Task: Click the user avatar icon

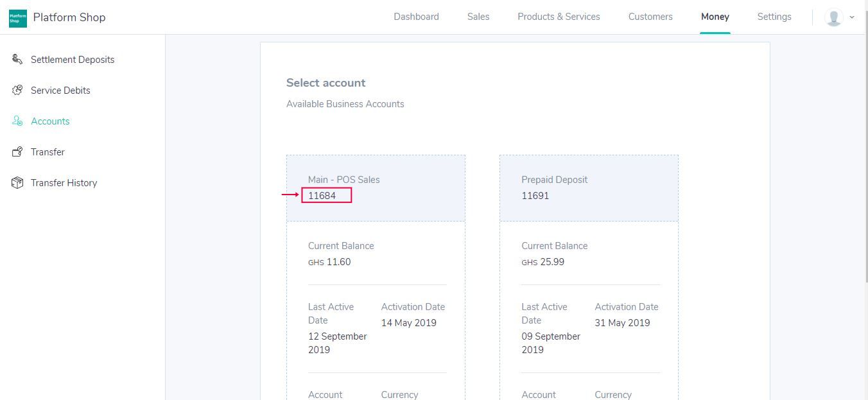Action: [834, 17]
